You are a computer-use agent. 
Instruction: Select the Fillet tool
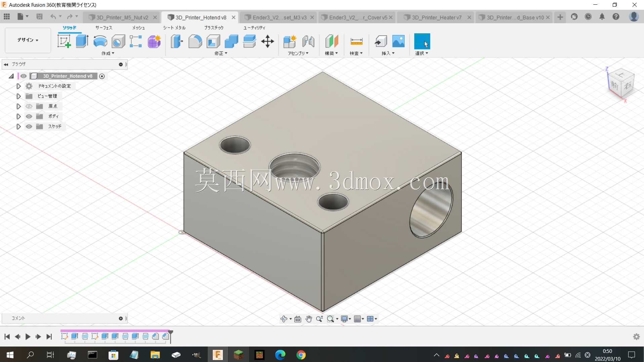195,41
